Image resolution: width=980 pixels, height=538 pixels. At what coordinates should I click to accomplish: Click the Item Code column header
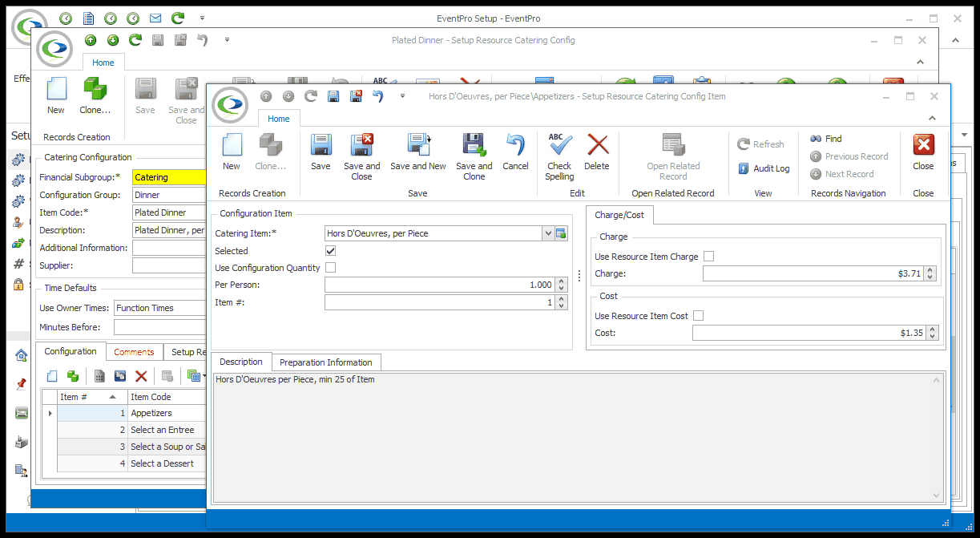click(x=167, y=397)
